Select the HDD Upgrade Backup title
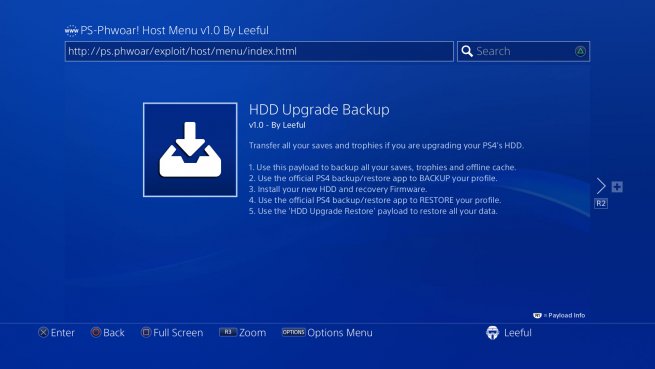 point(319,109)
